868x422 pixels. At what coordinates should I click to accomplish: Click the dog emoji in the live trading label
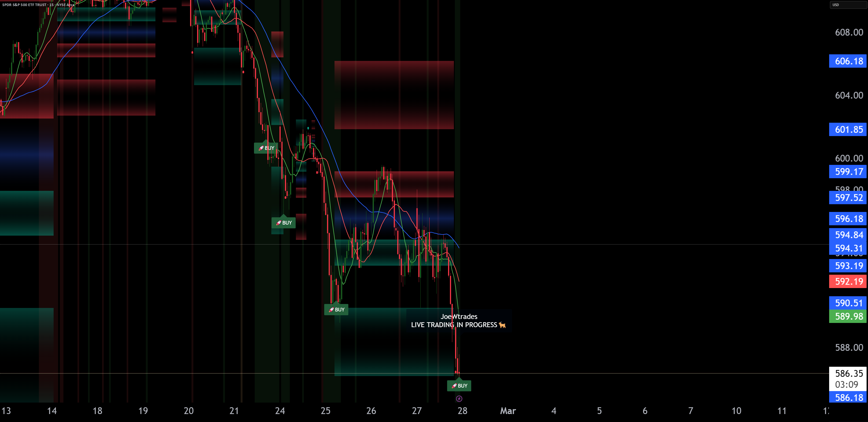[x=502, y=325]
